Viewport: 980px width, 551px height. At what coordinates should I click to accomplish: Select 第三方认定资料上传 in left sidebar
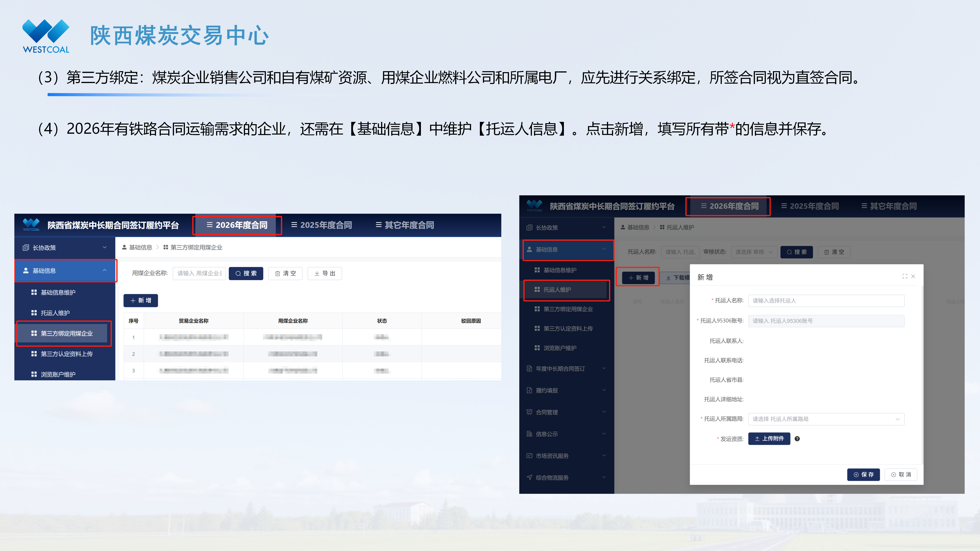[67, 354]
